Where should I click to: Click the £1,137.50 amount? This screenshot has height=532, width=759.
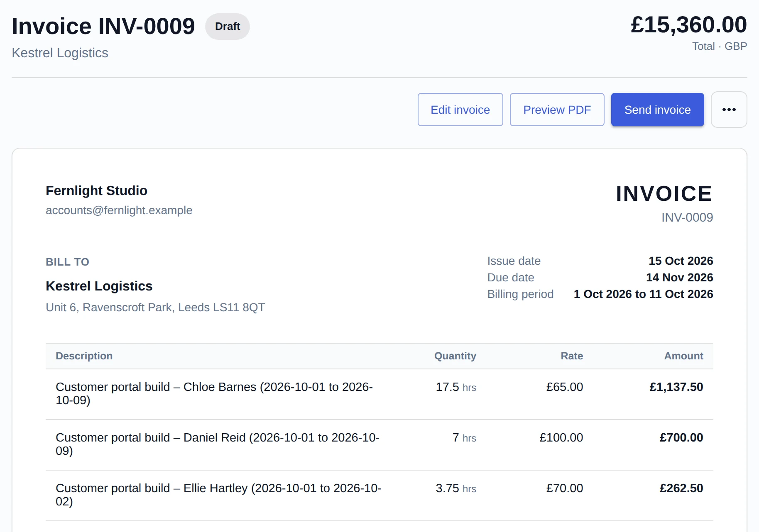tap(676, 387)
